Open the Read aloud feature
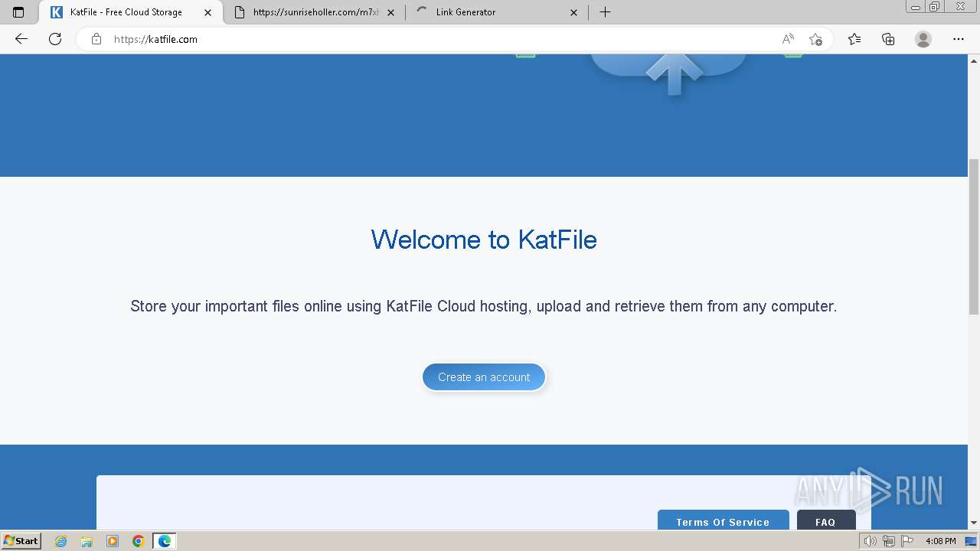This screenshot has width=980, height=551. (x=788, y=39)
